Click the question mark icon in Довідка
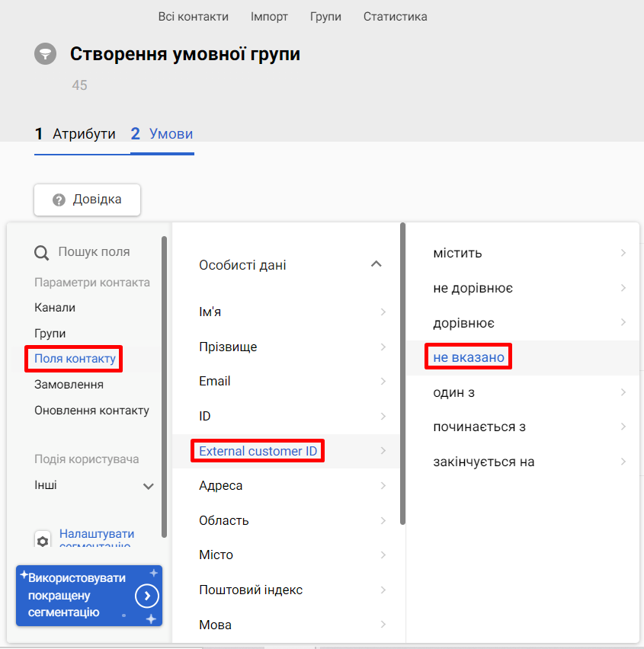 (x=58, y=200)
